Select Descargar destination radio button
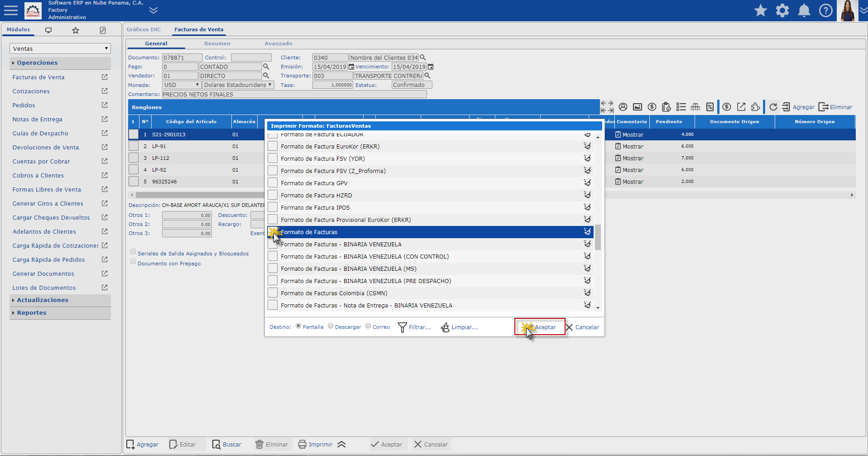 coord(331,326)
